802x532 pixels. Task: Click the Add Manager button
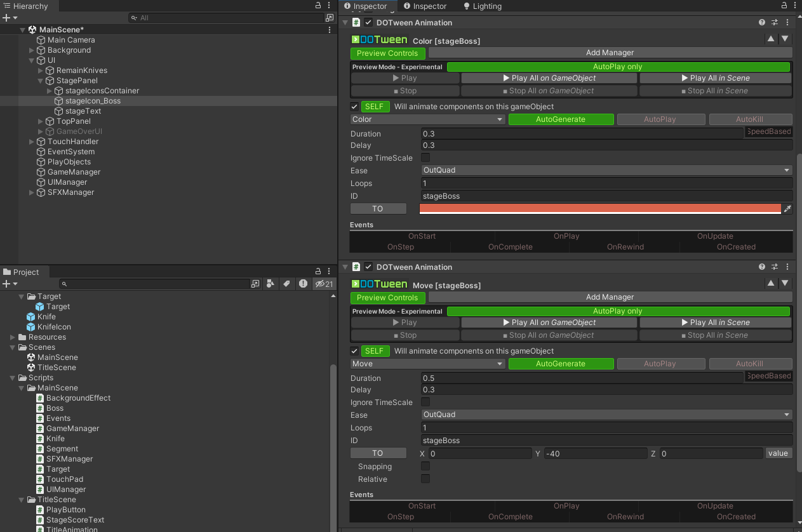tap(610, 52)
